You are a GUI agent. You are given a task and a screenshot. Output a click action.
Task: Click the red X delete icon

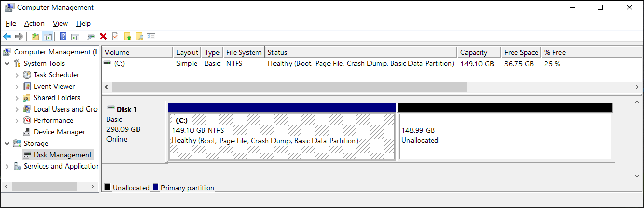pyautogui.click(x=103, y=36)
